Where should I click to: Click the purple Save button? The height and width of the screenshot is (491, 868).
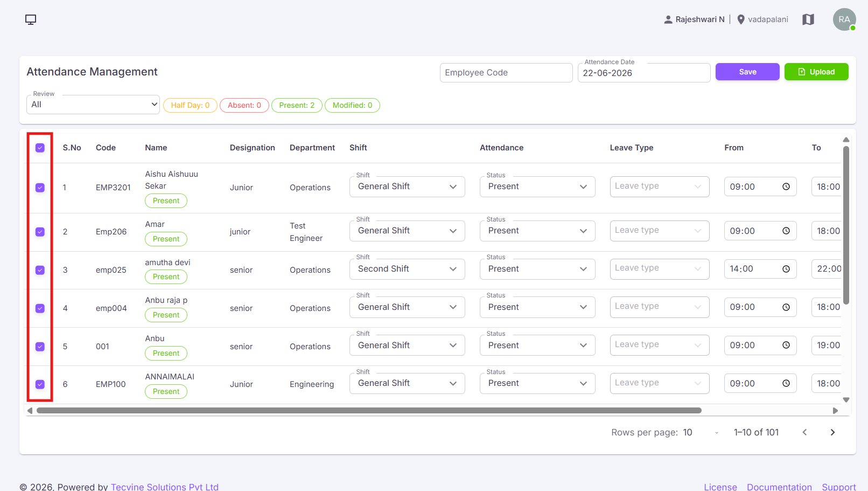pos(747,72)
